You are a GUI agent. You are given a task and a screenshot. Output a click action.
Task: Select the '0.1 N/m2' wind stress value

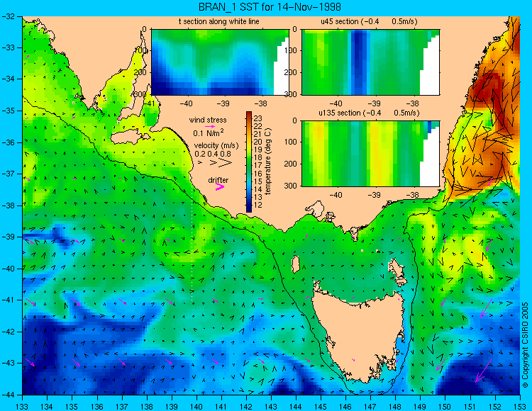[x=208, y=133]
